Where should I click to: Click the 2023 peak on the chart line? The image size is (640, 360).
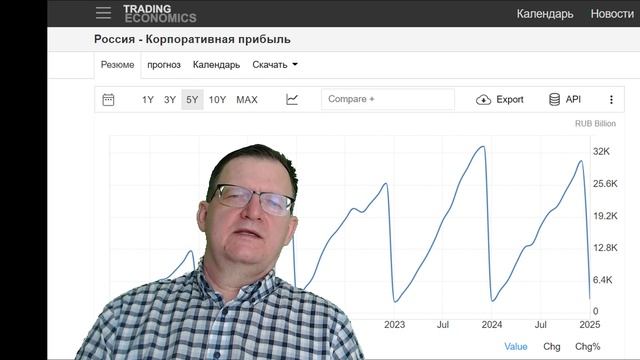[x=484, y=147]
